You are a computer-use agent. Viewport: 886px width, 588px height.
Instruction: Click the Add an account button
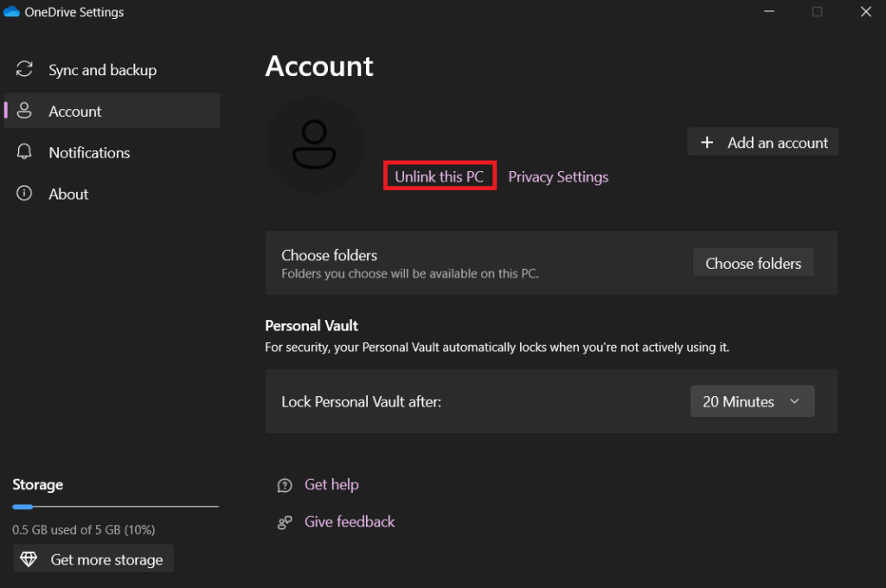click(763, 142)
